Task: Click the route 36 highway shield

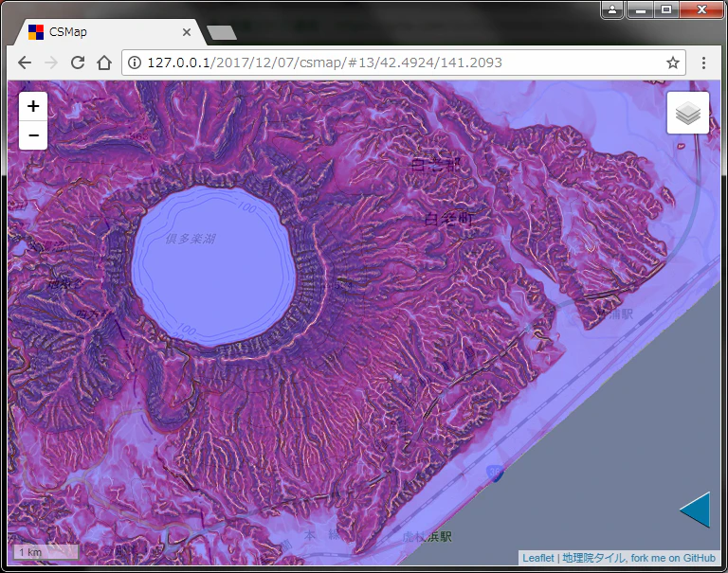Action: tap(495, 473)
